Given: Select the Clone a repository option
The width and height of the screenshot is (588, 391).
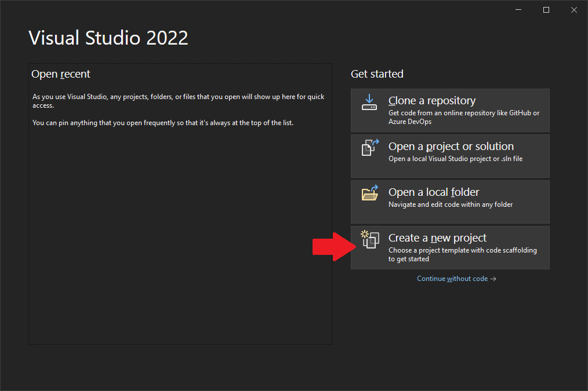Looking at the screenshot, I should (450, 110).
